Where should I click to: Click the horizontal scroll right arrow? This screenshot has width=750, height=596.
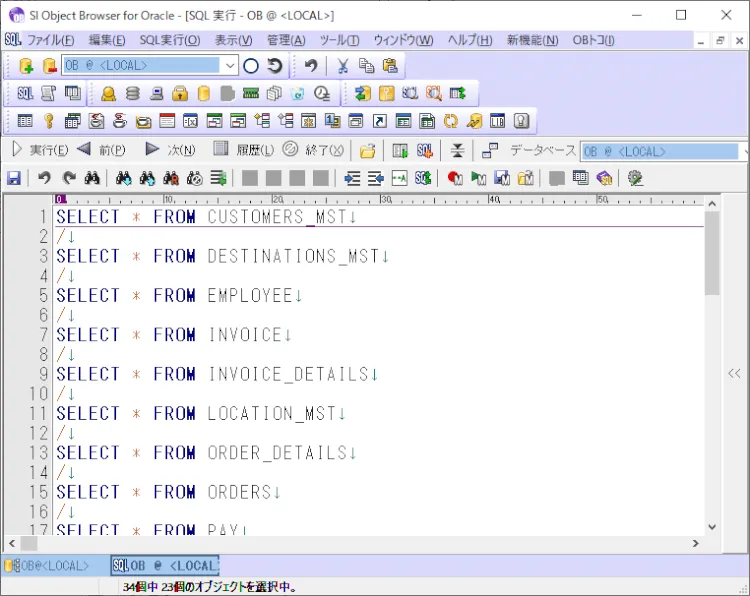pos(695,543)
